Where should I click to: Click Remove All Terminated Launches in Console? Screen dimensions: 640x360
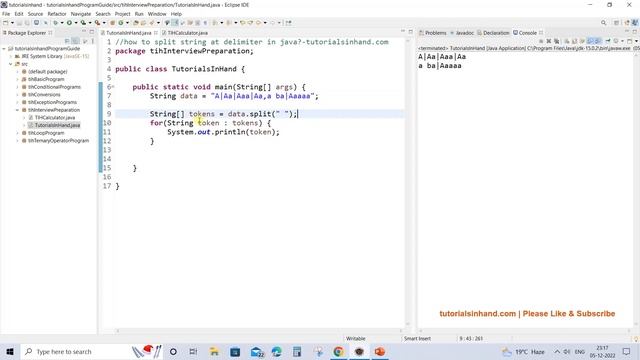coord(556,41)
